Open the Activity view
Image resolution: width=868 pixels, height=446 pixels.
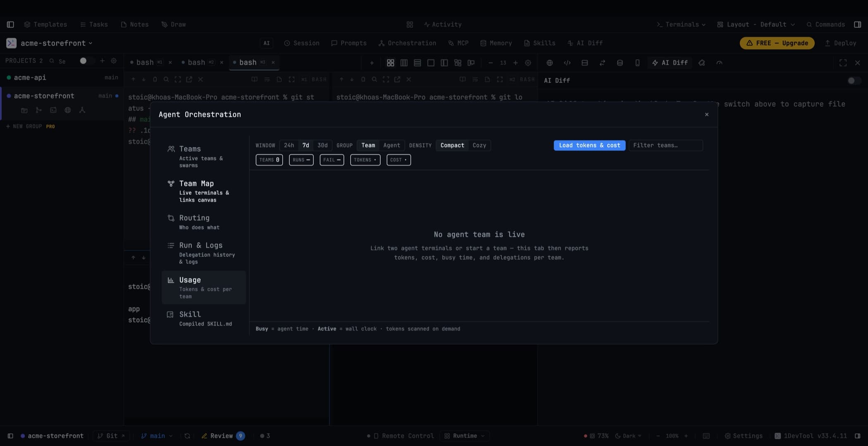[443, 24]
